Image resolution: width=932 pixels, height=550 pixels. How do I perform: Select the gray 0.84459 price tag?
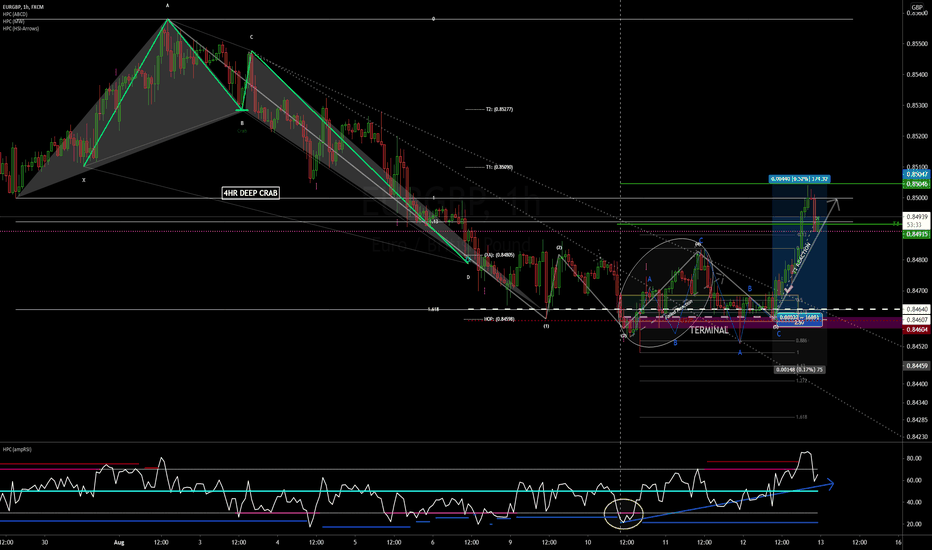pos(917,366)
